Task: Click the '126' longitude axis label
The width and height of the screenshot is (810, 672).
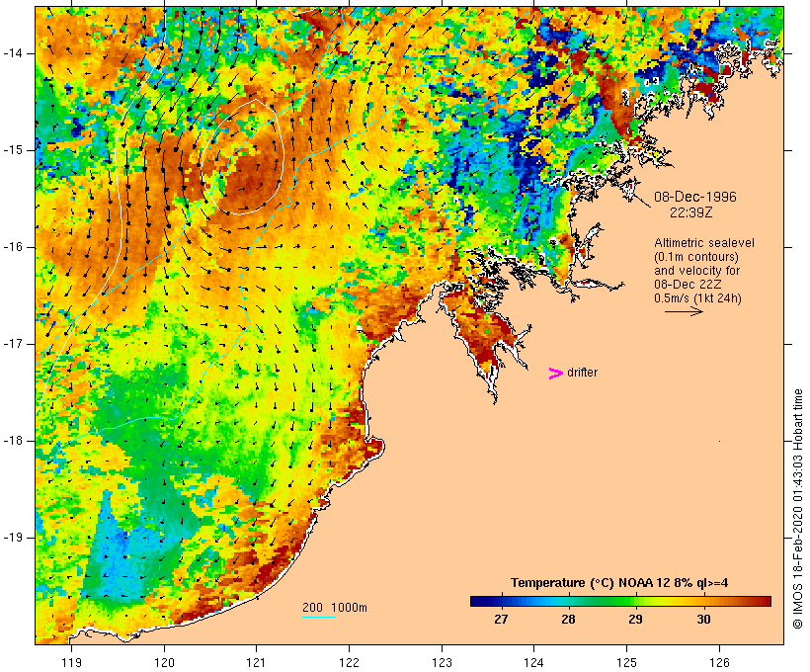Action: pos(719,662)
